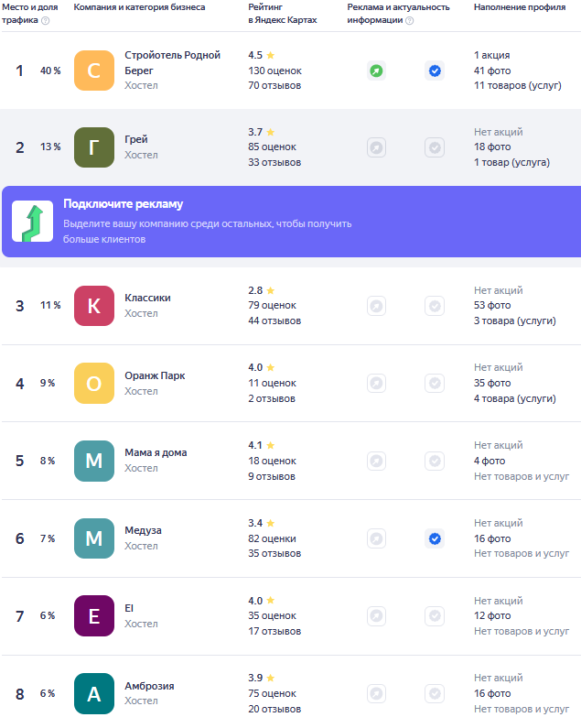Click 53 фото in Классики row
This screenshot has width=581, height=728.
(492, 305)
